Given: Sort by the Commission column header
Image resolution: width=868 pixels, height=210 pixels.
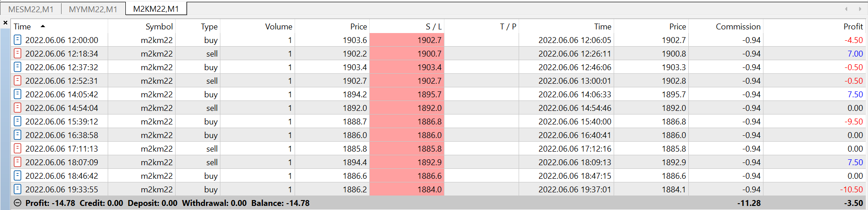Looking at the screenshot, I should point(738,27).
